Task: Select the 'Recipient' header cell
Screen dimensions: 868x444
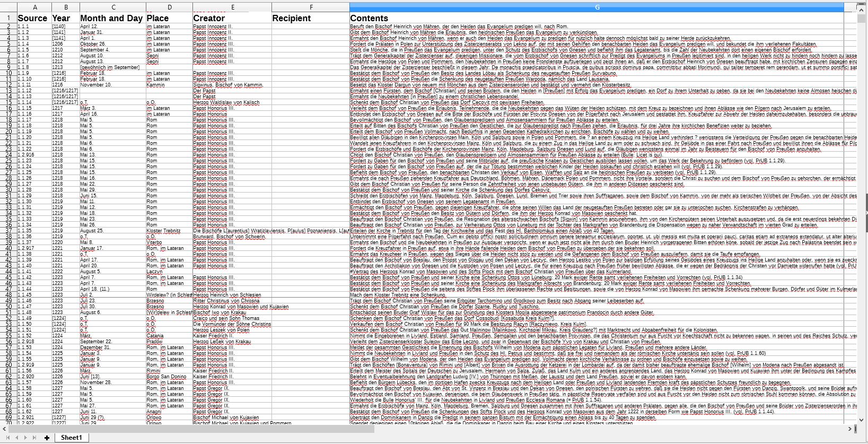Action: pos(311,18)
